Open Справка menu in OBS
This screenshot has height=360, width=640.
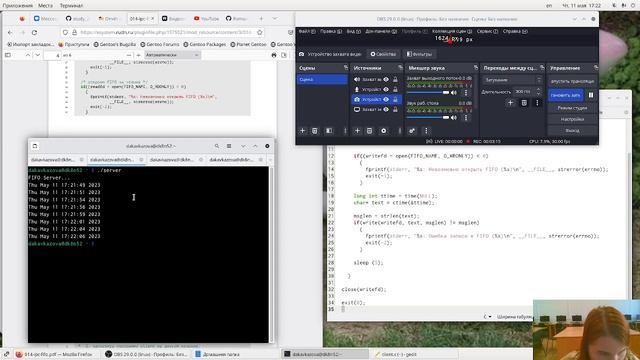(x=515, y=31)
